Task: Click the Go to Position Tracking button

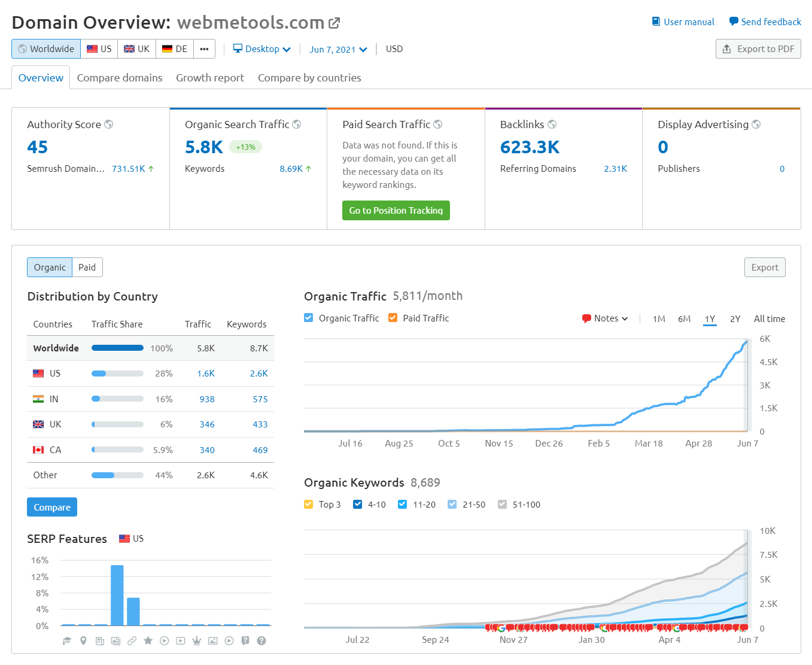Action: tap(396, 211)
